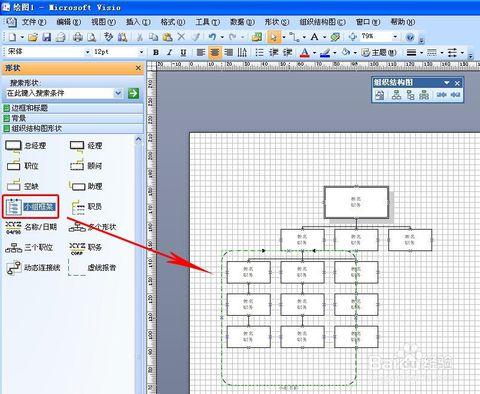Open the line weight dropdown arrow
Screen dimensions: 480x394
click(421, 53)
